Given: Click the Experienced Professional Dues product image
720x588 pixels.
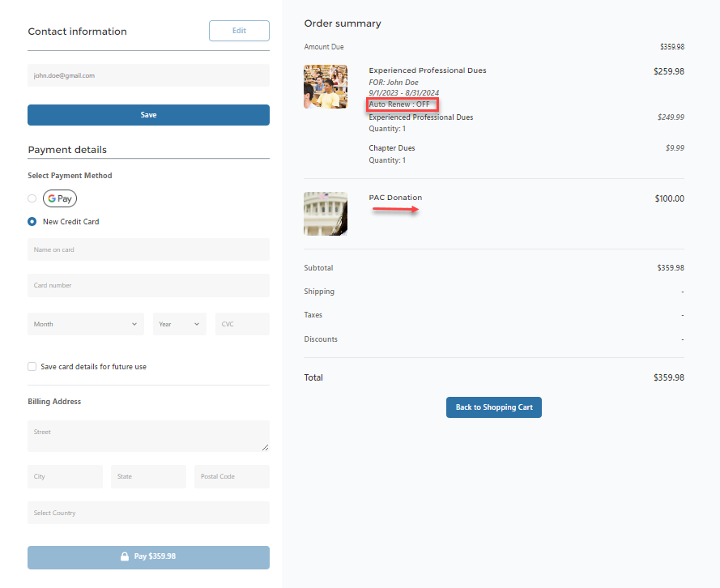Looking at the screenshot, I should tap(326, 87).
